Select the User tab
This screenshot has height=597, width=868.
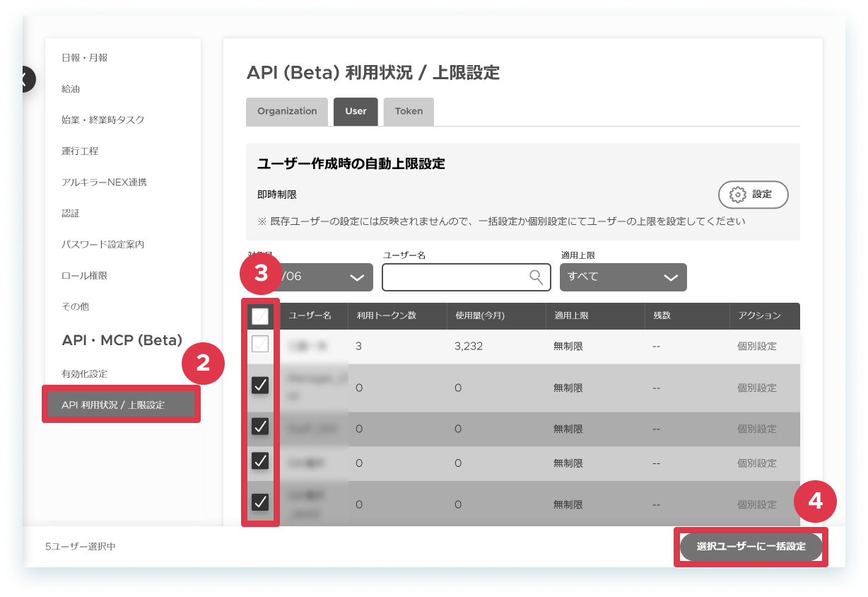point(356,112)
